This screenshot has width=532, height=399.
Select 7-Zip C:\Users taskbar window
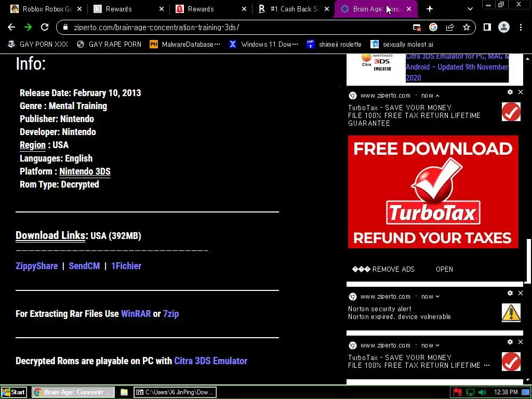point(175,392)
